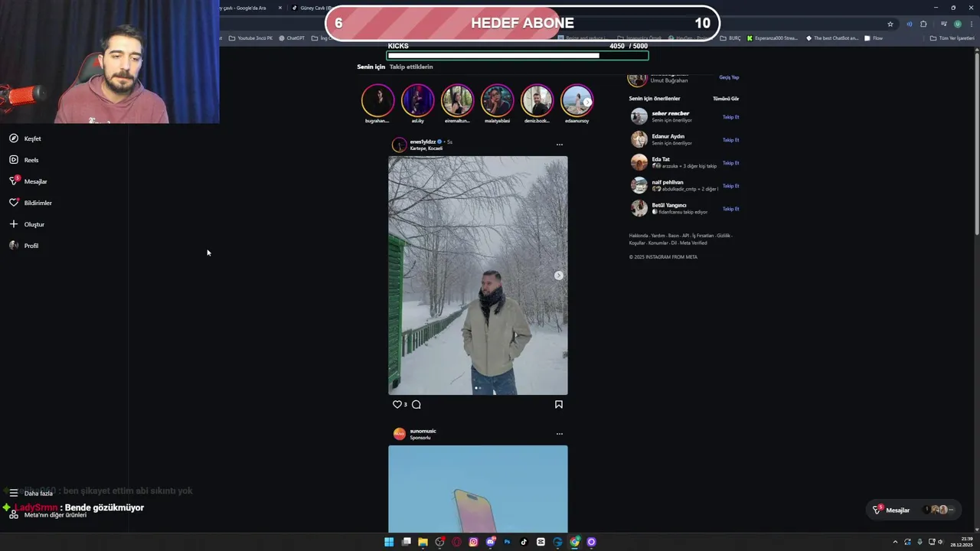Viewport: 980px width, 551px height.
Task: Follow Eda Tat with Takip Et
Action: point(730,163)
